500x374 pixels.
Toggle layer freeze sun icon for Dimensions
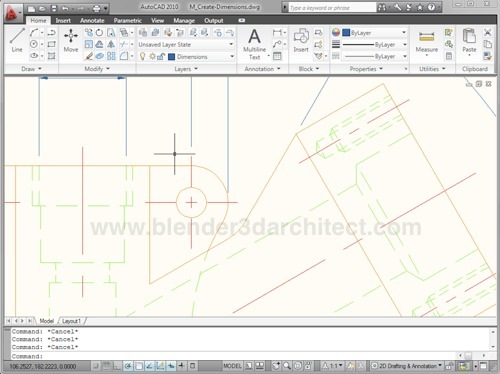(x=152, y=56)
